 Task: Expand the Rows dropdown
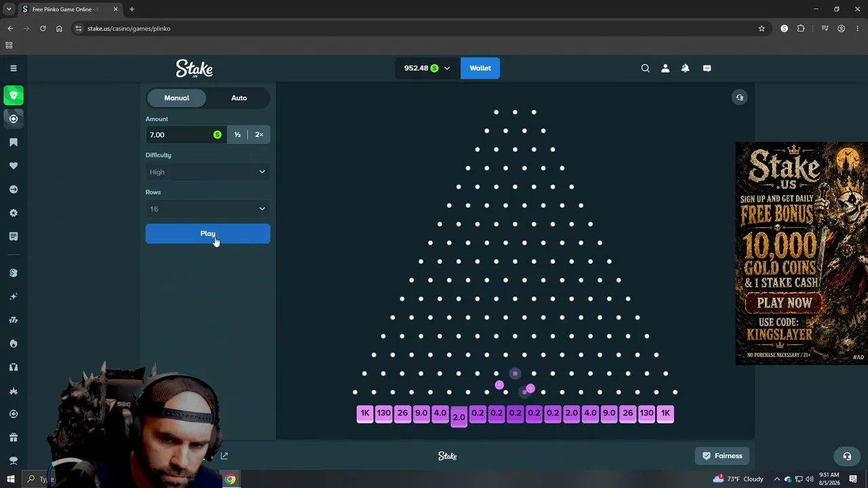click(208, 209)
